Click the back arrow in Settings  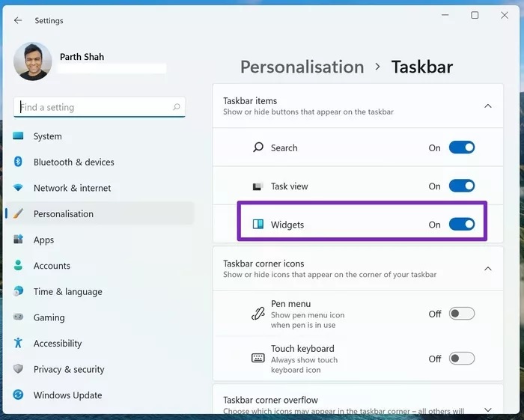(18, 20)
